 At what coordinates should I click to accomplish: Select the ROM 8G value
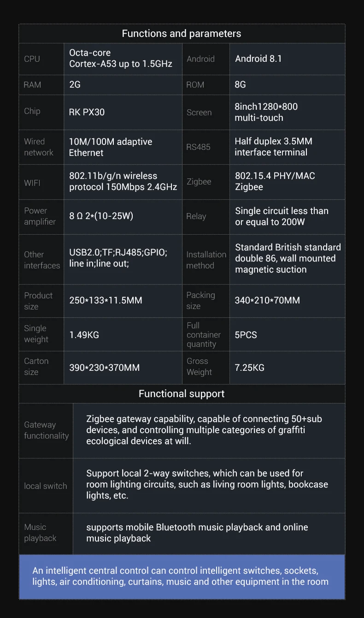point(241,85)
